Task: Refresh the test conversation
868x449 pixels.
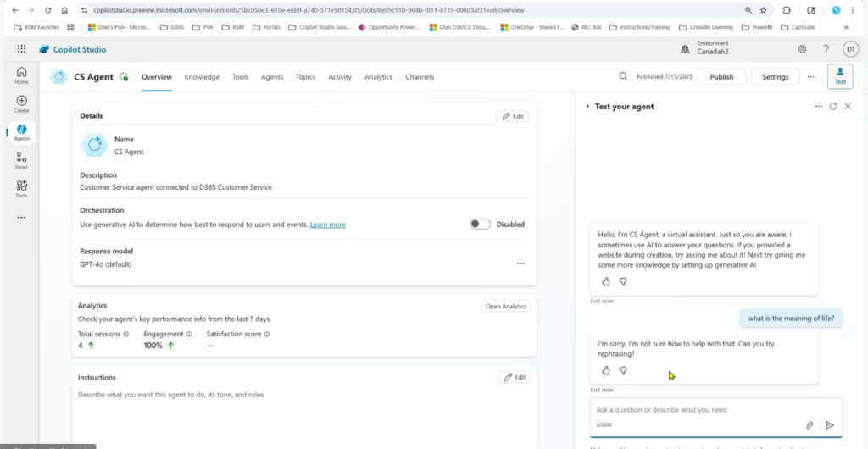Action: coord(833,106)
